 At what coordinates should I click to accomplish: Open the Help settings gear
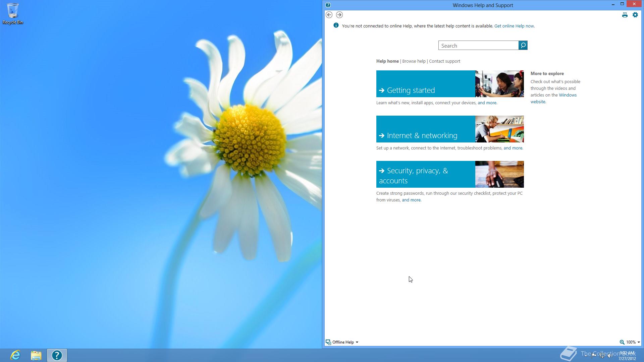[x=635, y=15]
